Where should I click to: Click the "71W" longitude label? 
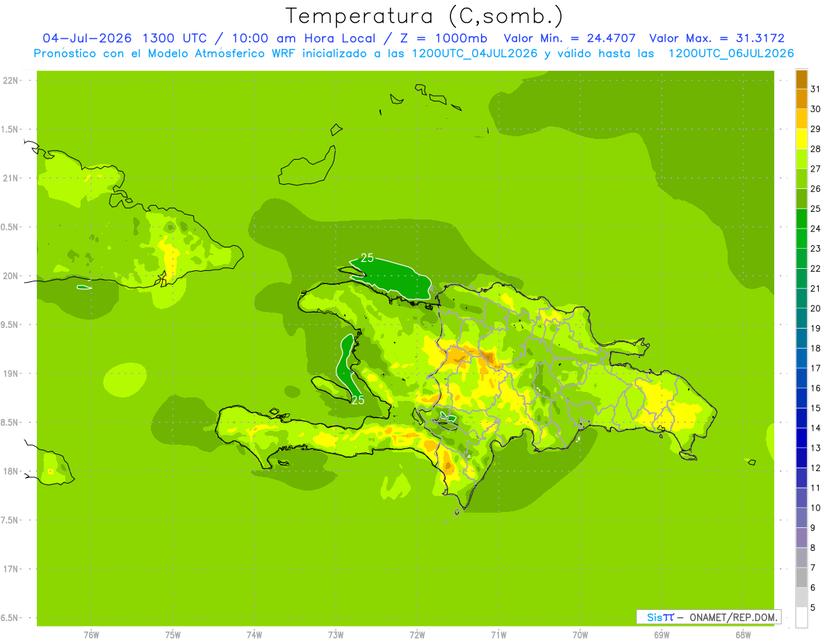pos(498,634)
